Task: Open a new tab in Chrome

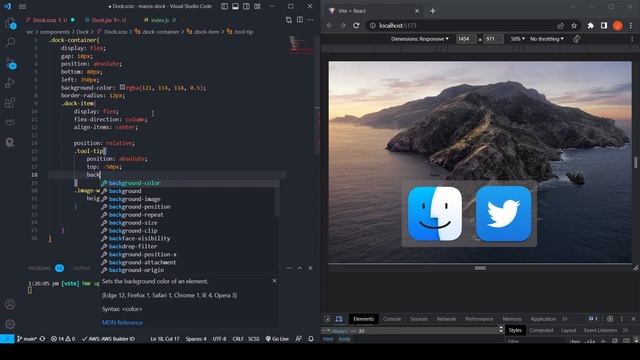Action: (x=433, y=11)
